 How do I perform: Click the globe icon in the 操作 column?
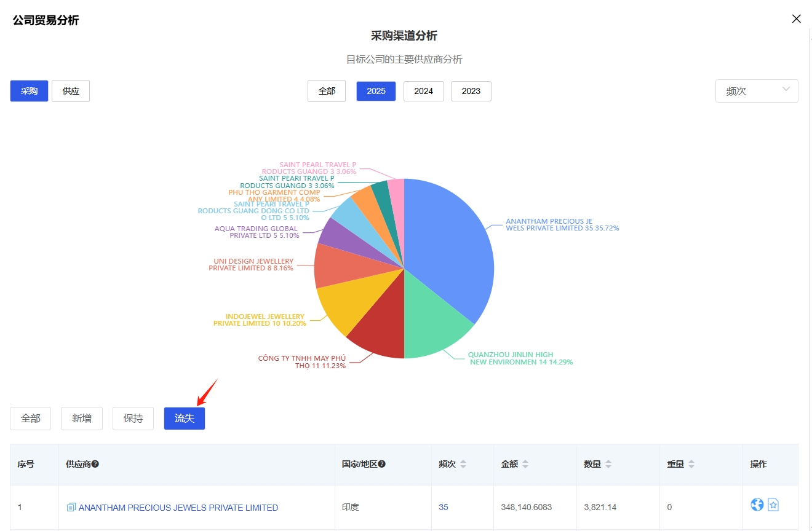757,505
